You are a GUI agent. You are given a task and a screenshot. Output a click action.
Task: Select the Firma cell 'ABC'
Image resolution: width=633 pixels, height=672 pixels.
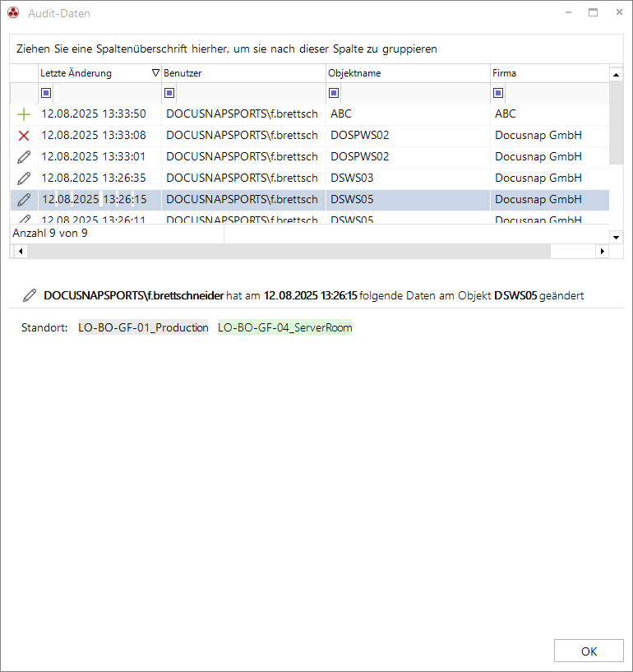tap(550, 114)
